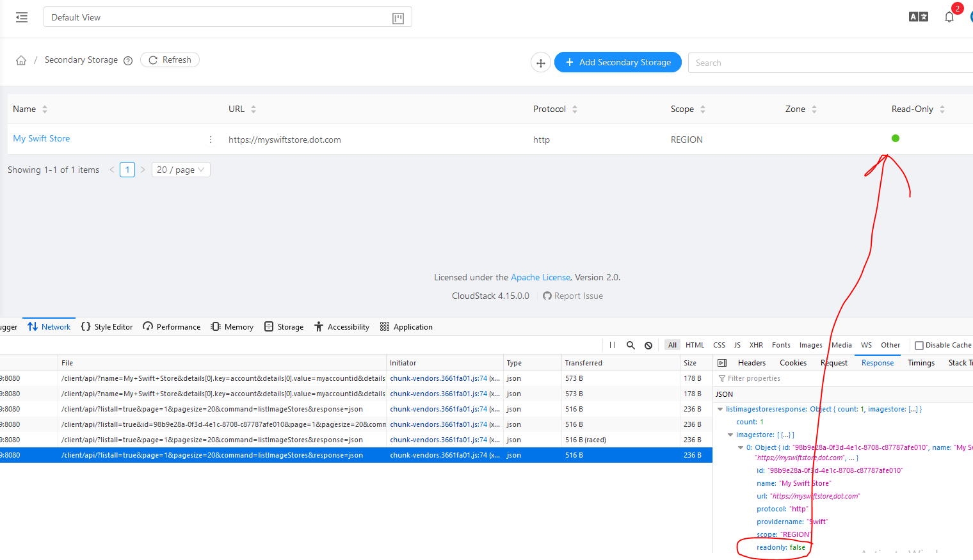Open Secondary Storage breadcrumb

point(81,60)
